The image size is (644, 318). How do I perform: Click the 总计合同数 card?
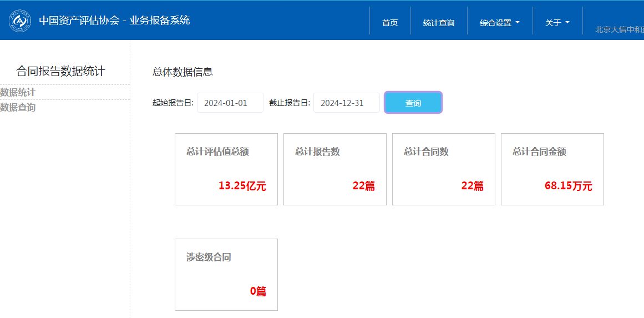[443, 169]
